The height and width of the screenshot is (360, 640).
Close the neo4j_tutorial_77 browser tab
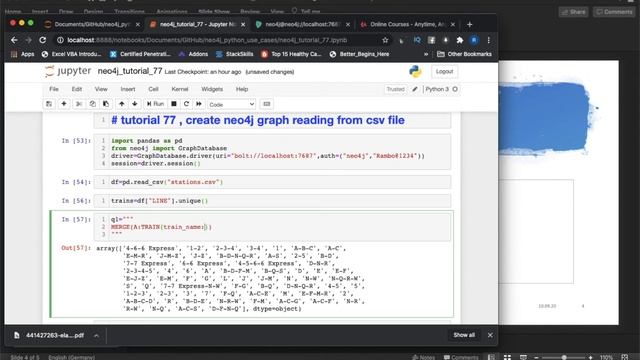click(243, 24)
